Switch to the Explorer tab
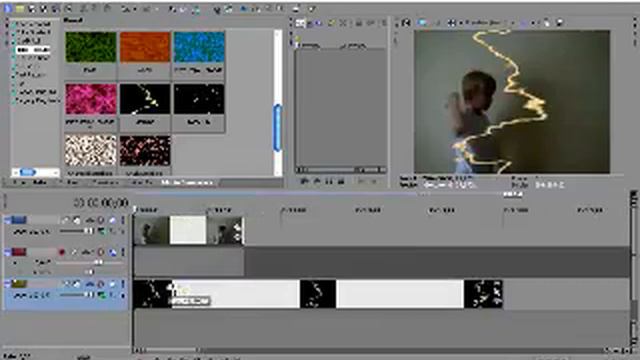The width and height of the screenshot is (640, 360). [72, 182]
